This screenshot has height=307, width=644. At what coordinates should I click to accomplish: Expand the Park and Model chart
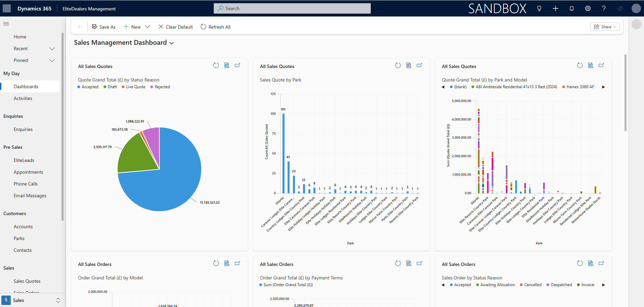pos(601,65)
